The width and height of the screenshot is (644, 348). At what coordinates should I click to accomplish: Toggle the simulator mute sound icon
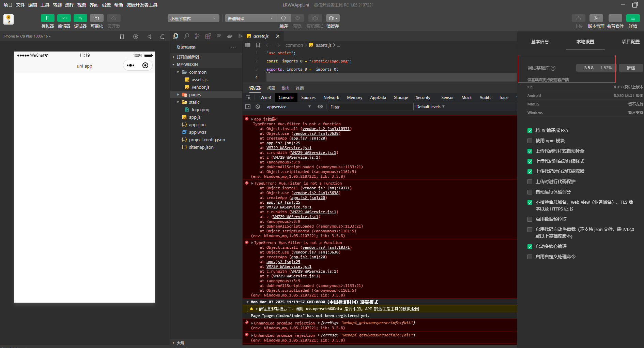pos(149,37)
